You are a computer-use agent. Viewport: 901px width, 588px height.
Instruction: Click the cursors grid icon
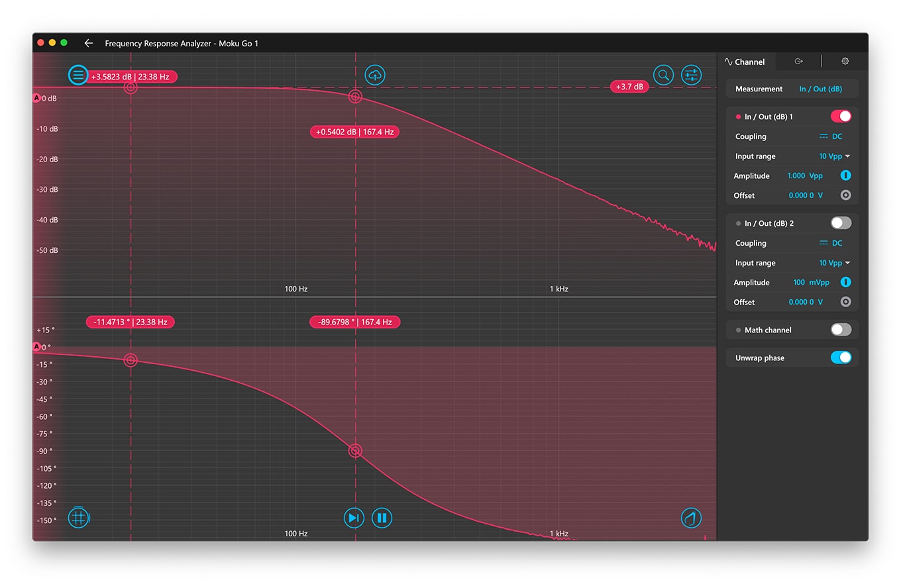(78, 517)
